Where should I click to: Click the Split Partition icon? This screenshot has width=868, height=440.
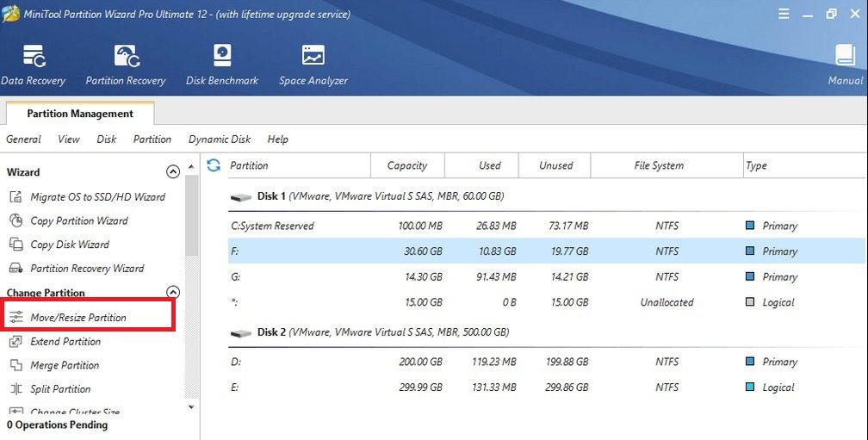pos(16,388)
